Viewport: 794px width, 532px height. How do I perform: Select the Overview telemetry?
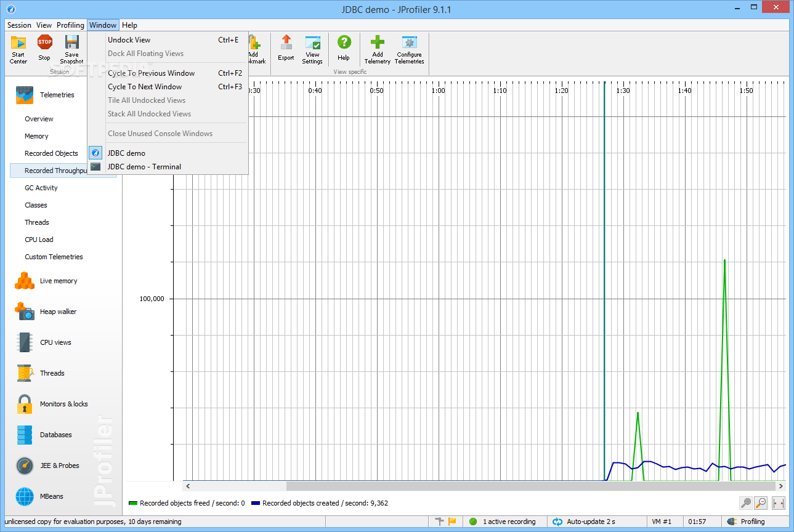tap(39, 119)
